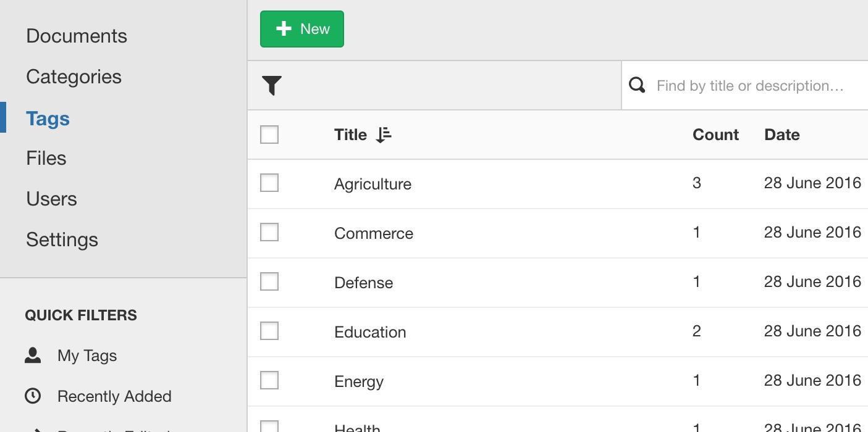Sort the list by Count column
This screenshot has height=432, width=868.
[715, 135]
